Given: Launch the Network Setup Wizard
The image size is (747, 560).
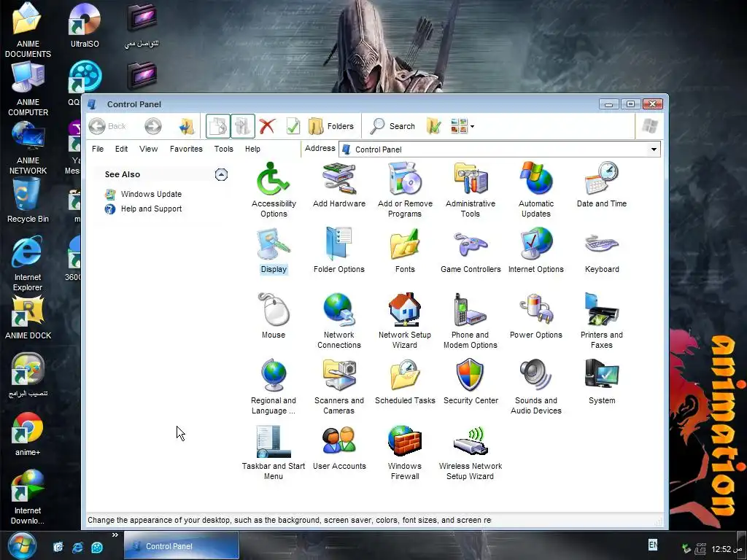Looking at the screenshot, I should (x=404, y=321).
